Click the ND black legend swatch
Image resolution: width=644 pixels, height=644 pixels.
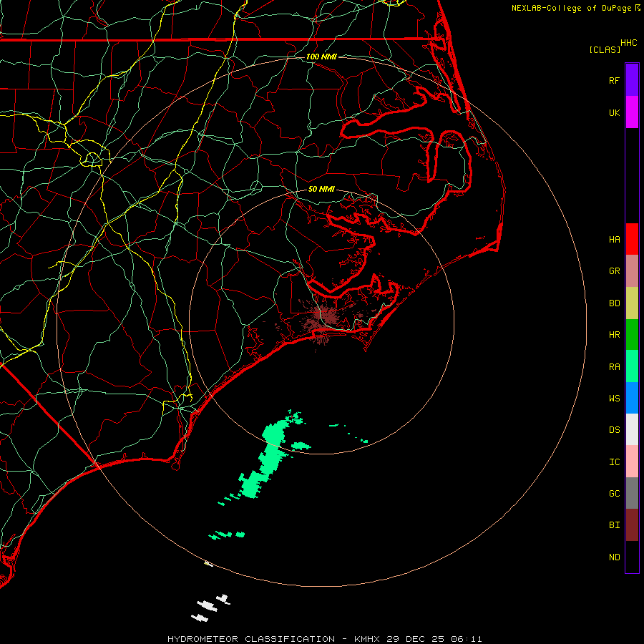[x=632, y=557]
